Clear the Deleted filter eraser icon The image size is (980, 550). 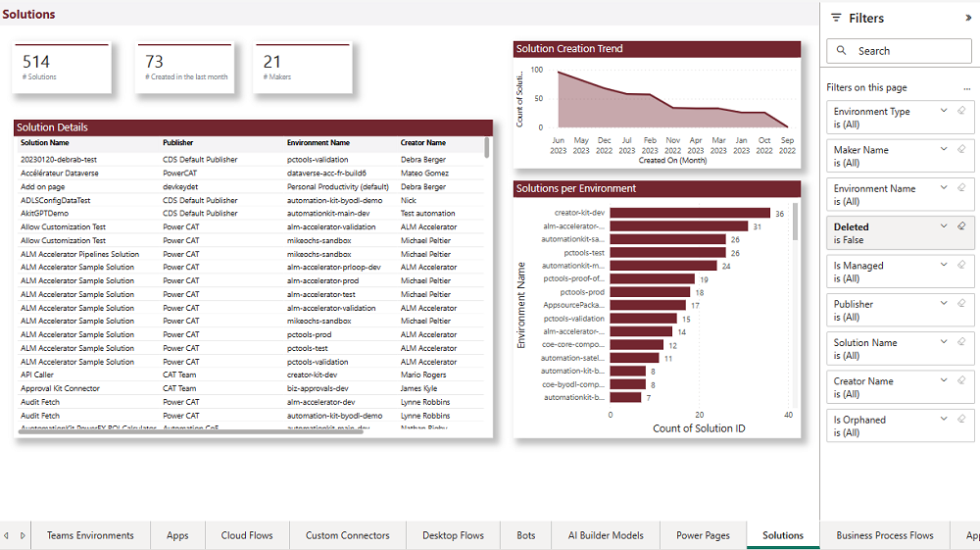pos(961,226)
